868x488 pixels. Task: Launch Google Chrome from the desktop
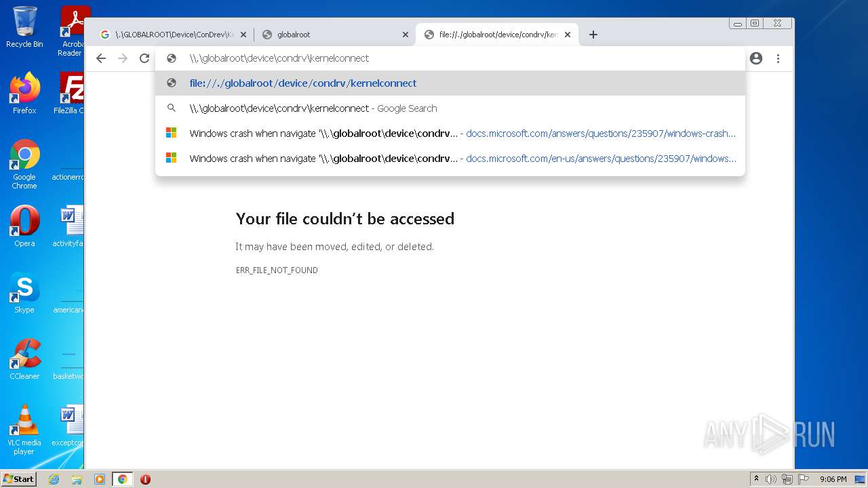point(24,164)
